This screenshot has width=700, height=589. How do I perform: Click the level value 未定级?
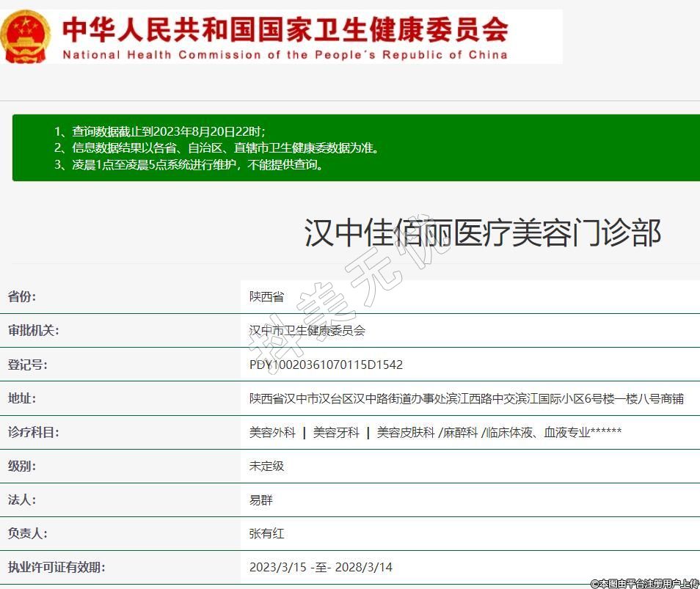pos(266,466)
